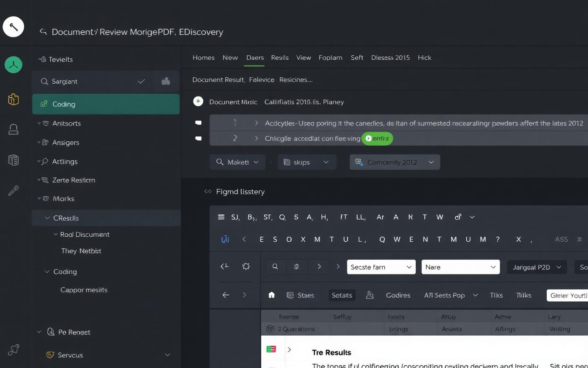Open the user profile sidebar icon

[x=13, y=129]
